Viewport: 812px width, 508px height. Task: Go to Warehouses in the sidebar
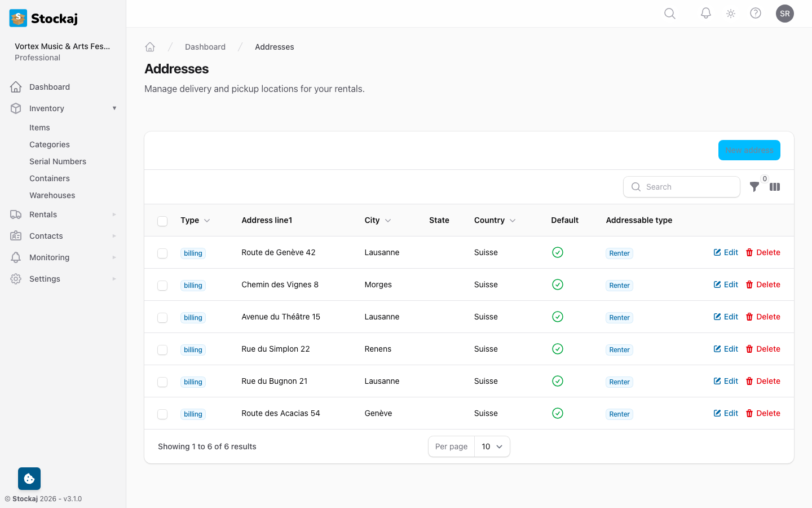52,195
